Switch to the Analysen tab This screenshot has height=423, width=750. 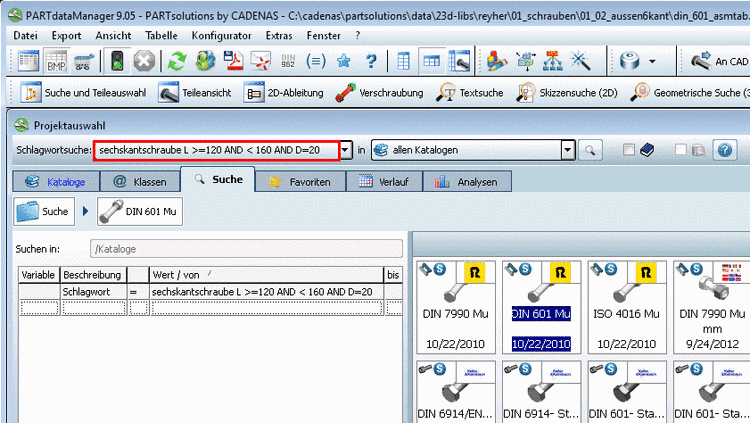[x=467, y=182]
